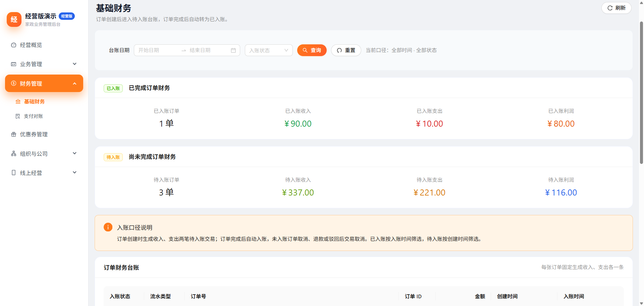Click the 流水类型 column header

(160, 296)
